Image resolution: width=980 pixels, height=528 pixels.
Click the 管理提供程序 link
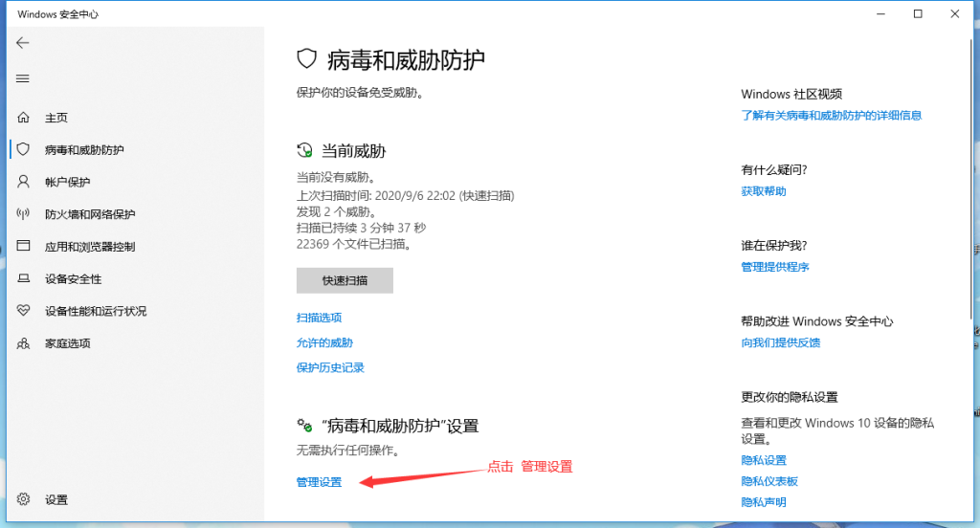point(775,267)
